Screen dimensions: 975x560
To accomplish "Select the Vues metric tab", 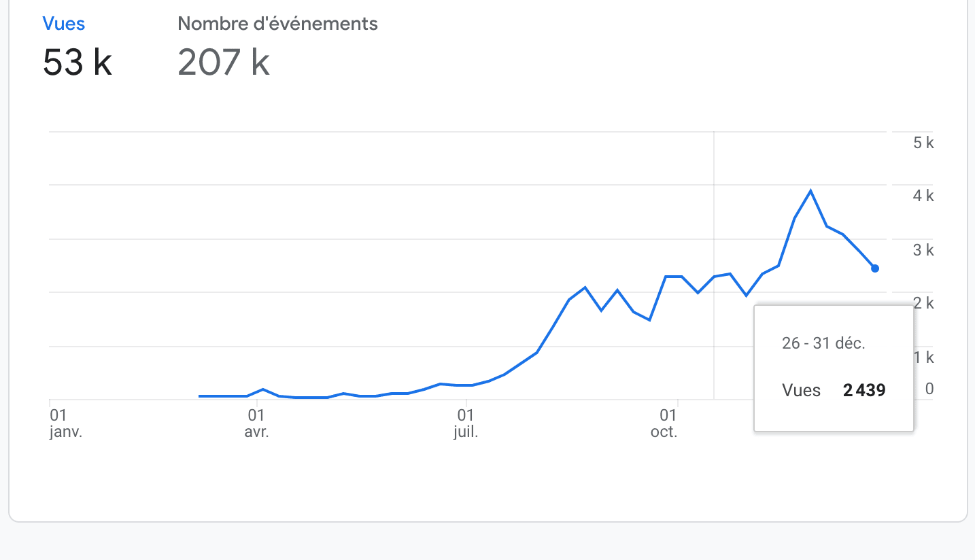I will [x=63, y=24].
